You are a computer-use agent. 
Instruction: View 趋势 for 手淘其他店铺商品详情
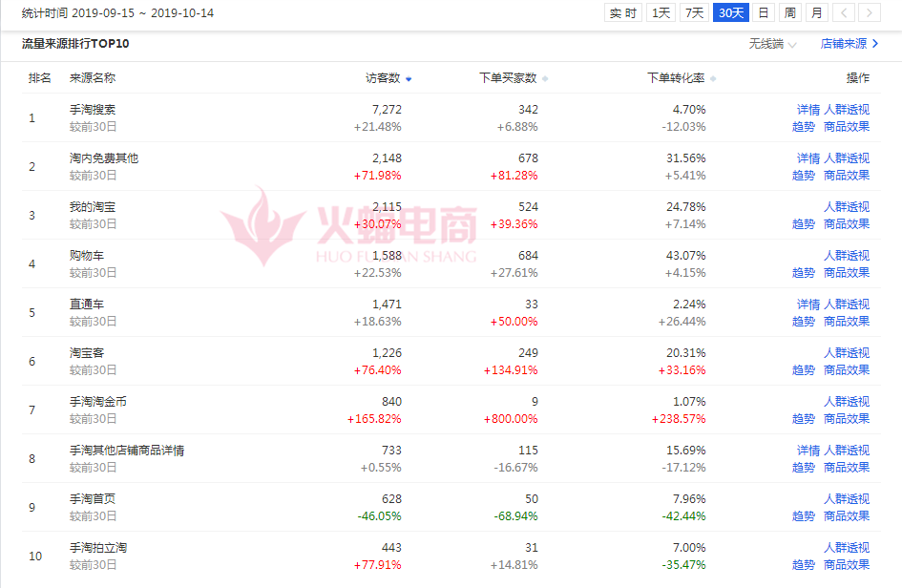[804, 468]
